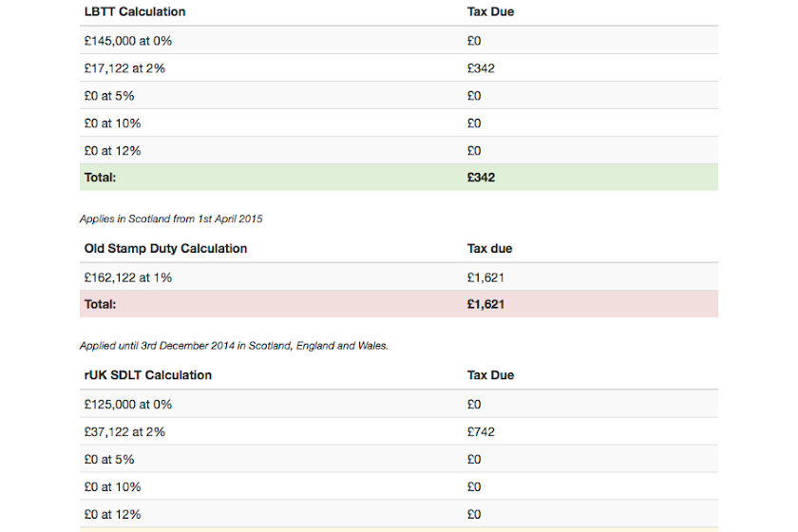The image size is (798, 532).
Task: Select '£0 at 5%' in LBTT table
Action: (109, 96)
